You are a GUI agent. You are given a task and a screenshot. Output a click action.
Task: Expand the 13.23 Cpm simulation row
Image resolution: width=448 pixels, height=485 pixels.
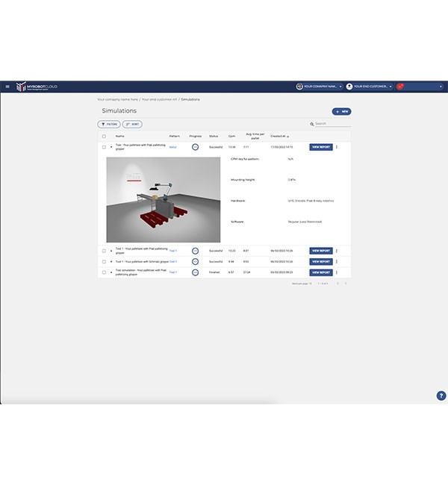[x=111, y=251]
